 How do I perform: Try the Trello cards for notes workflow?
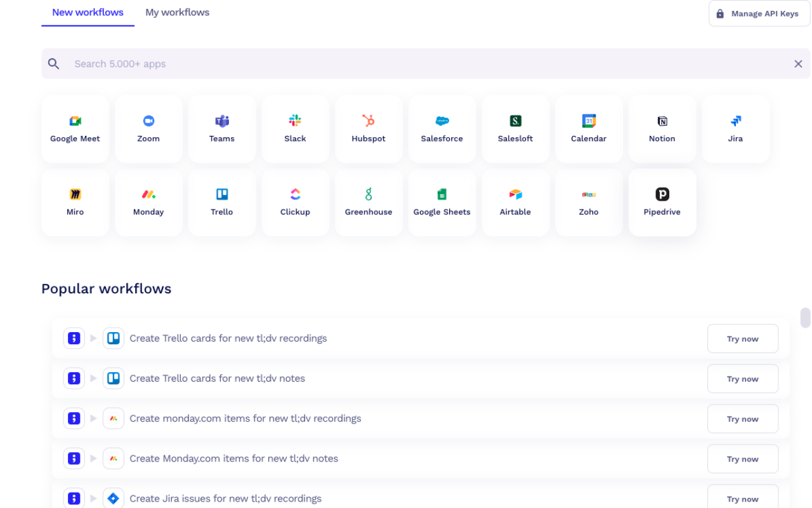pos(742,378)
